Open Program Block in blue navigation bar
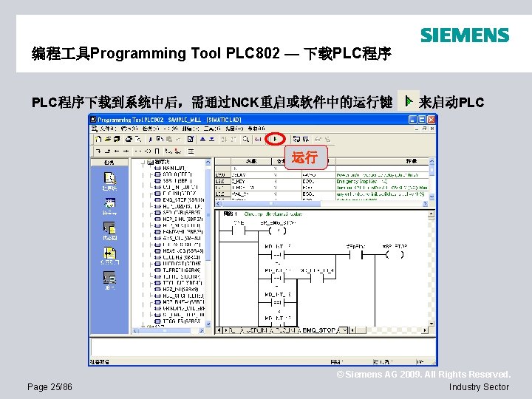Screen dimensions: 532x399 click(109, 180)
